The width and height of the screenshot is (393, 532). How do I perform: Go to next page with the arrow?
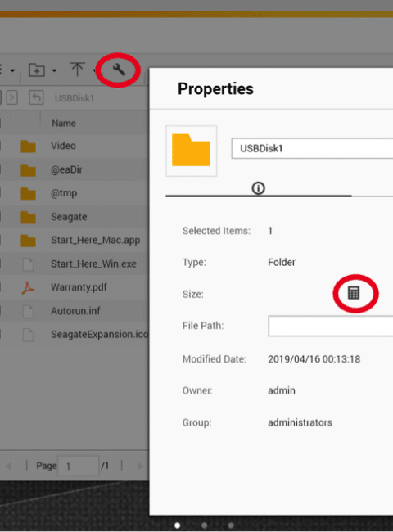coord(140,467)
